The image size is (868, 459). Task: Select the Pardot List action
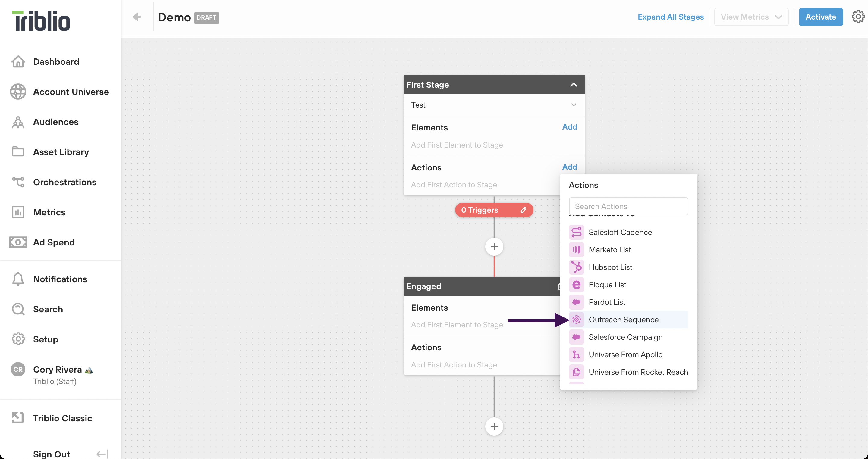point(607,302)
